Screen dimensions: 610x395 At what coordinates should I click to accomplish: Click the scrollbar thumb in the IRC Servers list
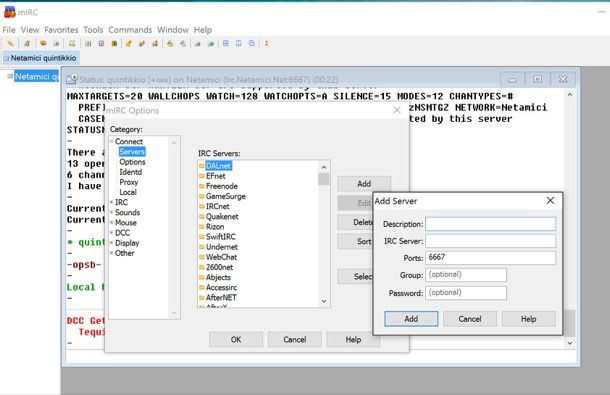coord(324,179)
